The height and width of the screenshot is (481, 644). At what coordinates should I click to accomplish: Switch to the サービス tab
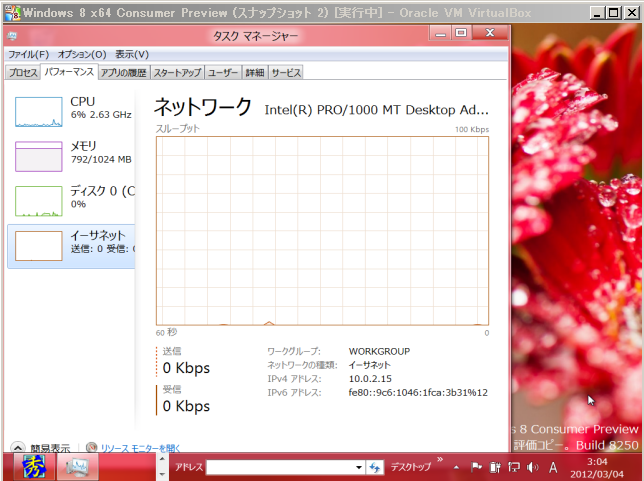click(286, 73)
